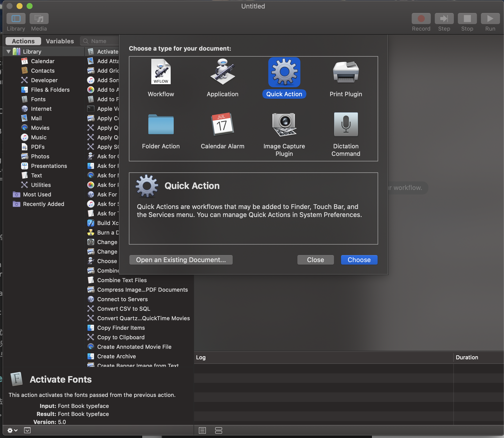Image resolution: width=504 pixels, height=438 pixels.
Task: Select the Application document type icon
Action: [x=222, y=72]
